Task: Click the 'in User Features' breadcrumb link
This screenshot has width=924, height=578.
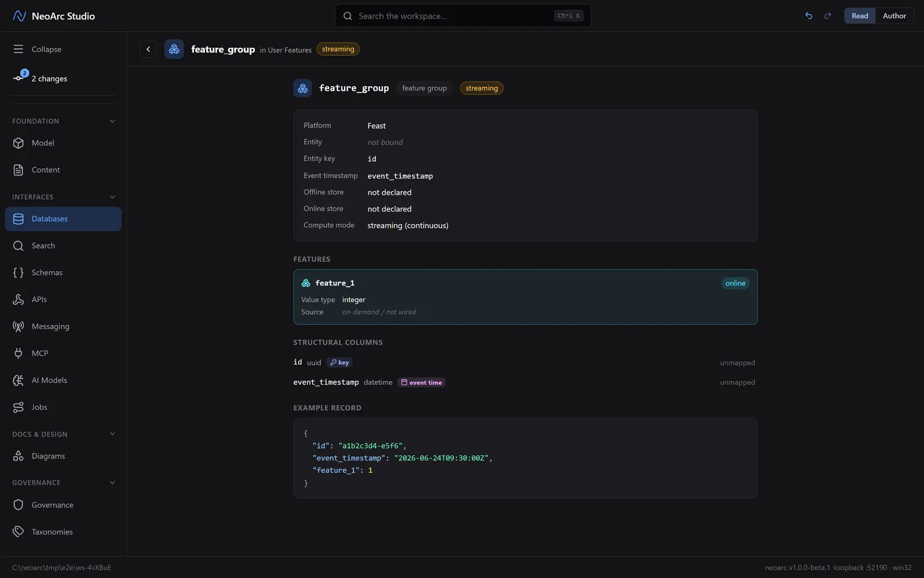Action: [286, 50]
